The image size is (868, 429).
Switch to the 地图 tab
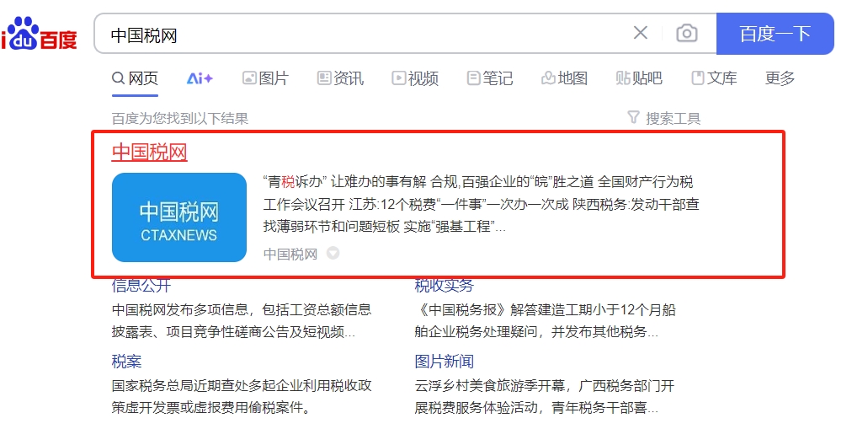(564, 78)
